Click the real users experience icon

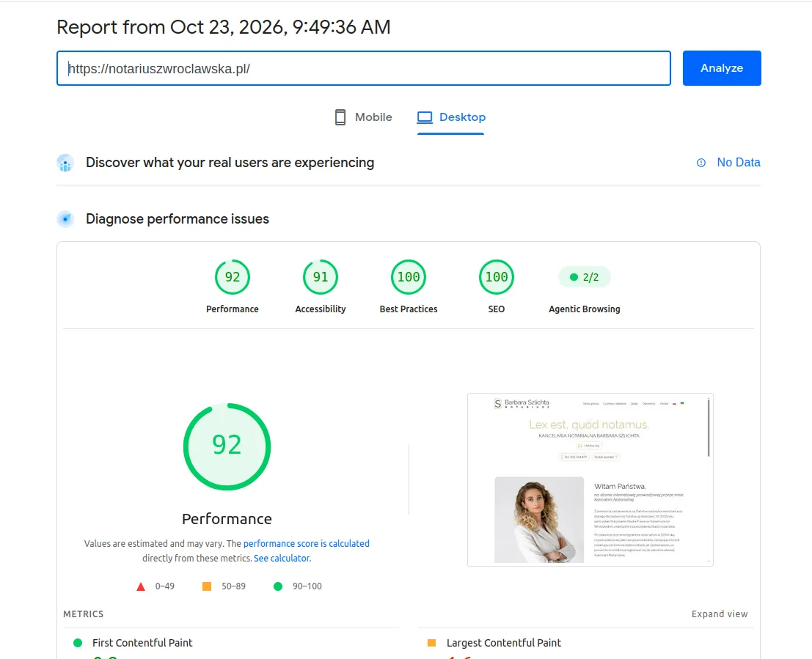[65, 163]
